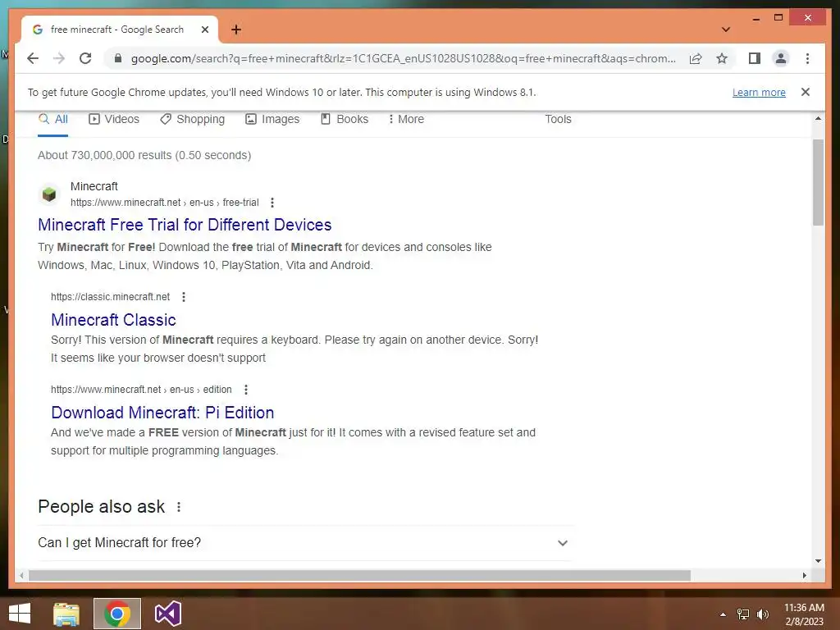Click the About 730,000,000 results text
Image resolution: width=840 pixels, height=630 pixels.
144,155
